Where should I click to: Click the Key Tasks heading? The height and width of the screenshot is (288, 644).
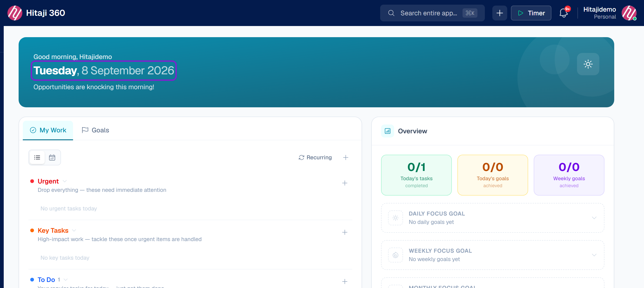tap(53, 230)
